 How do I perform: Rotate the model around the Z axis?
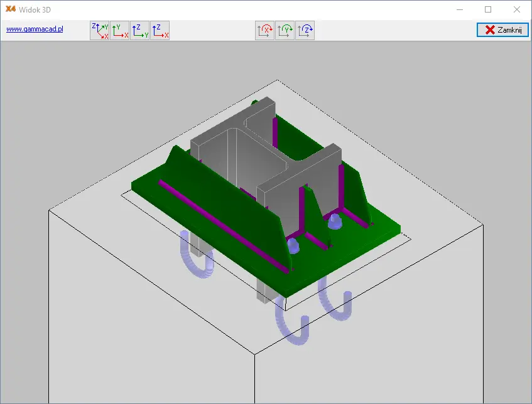pos(305,30)
